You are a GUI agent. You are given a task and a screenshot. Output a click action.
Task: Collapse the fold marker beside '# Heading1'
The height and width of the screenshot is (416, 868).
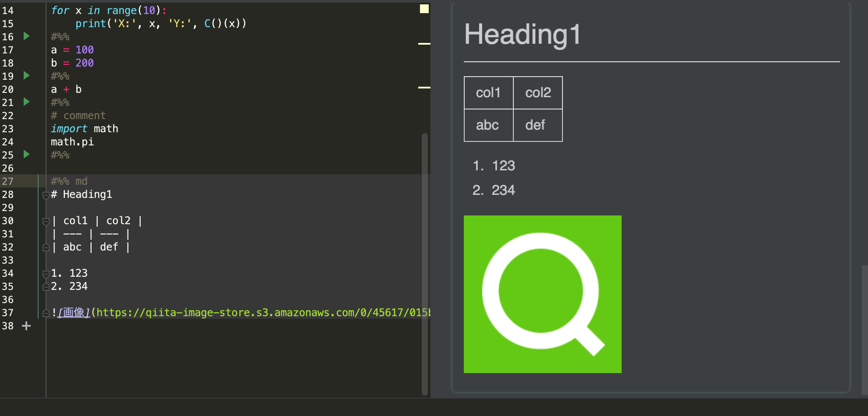click(46, 195)
